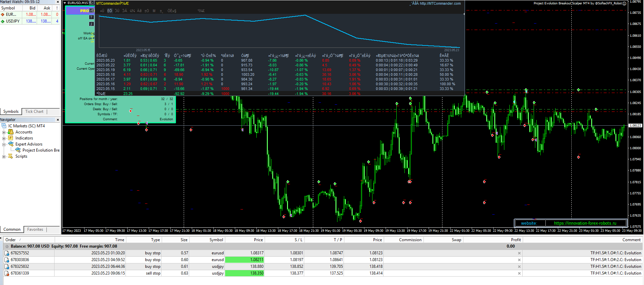Click the highlighted price 138.350 cell

coord(245,273)
